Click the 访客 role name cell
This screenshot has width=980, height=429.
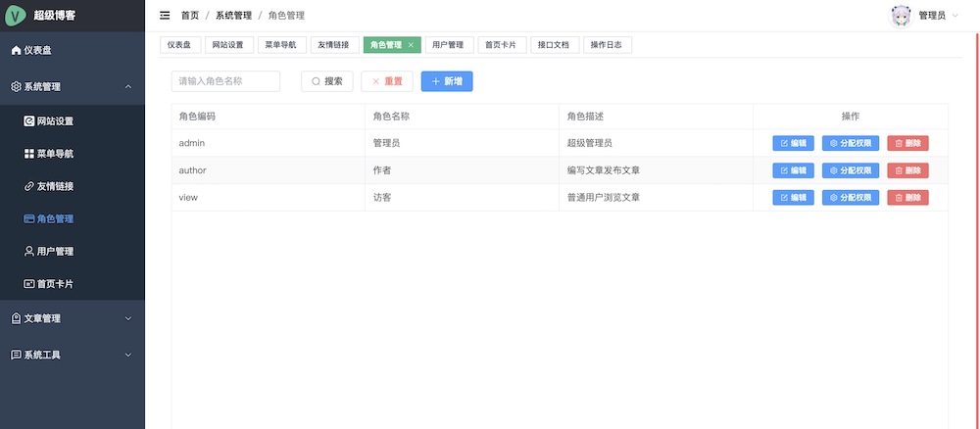click(462, 197)
